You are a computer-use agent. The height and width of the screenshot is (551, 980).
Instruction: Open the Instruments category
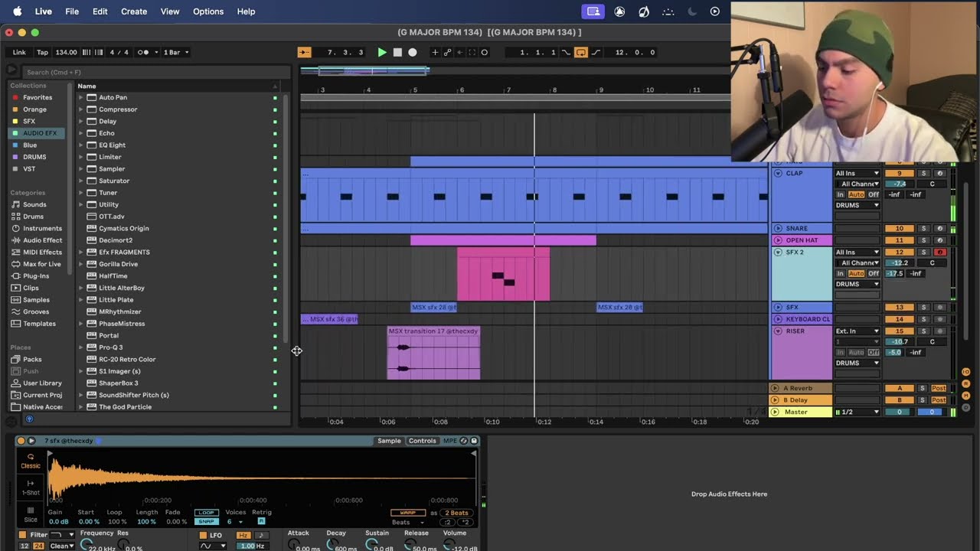coord(42,228)
